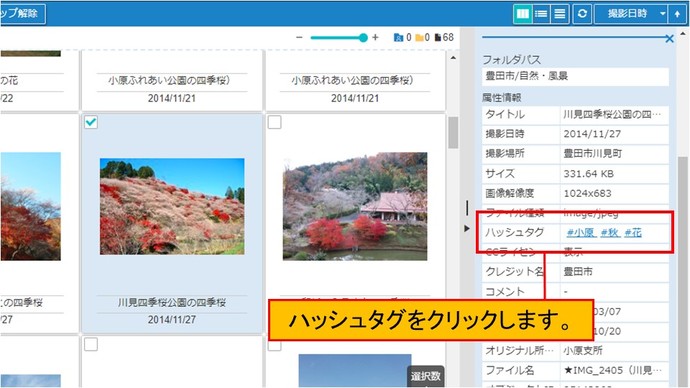690x388 pixels.
Task: Click minus to shrink thumbnails
Action: coord(299,37)
